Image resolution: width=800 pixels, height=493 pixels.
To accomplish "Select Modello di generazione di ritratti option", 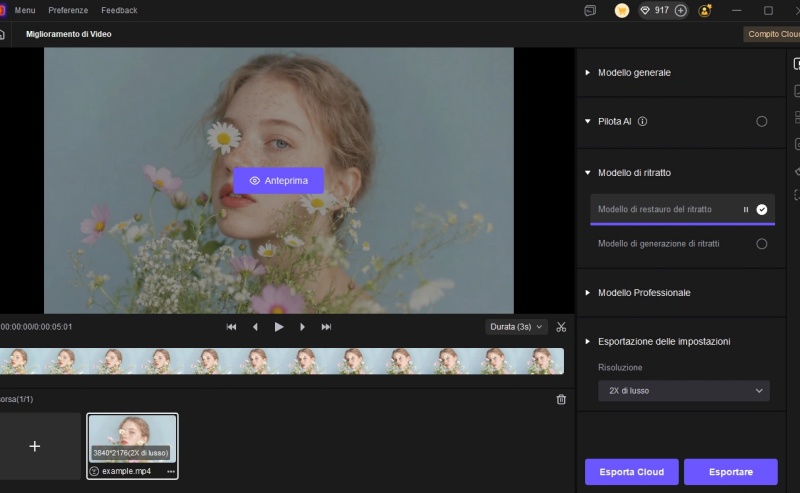I will coord(761,244).
